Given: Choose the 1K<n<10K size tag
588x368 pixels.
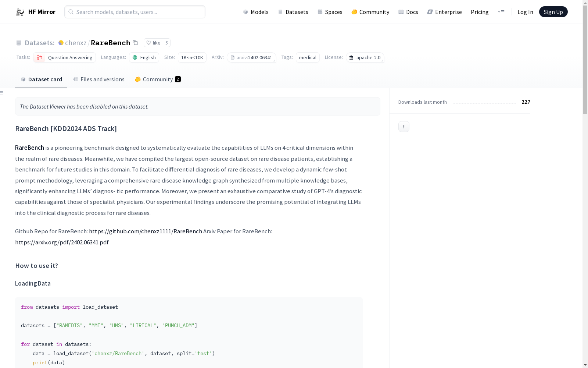Looking at the screenshot, I should click(x=192, y=57).
